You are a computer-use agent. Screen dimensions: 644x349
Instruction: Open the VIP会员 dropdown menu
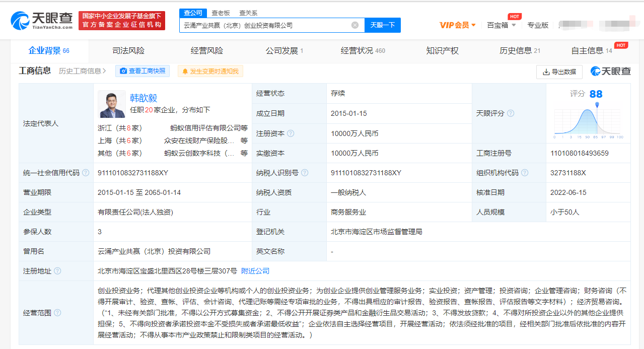tap(457, 25)
